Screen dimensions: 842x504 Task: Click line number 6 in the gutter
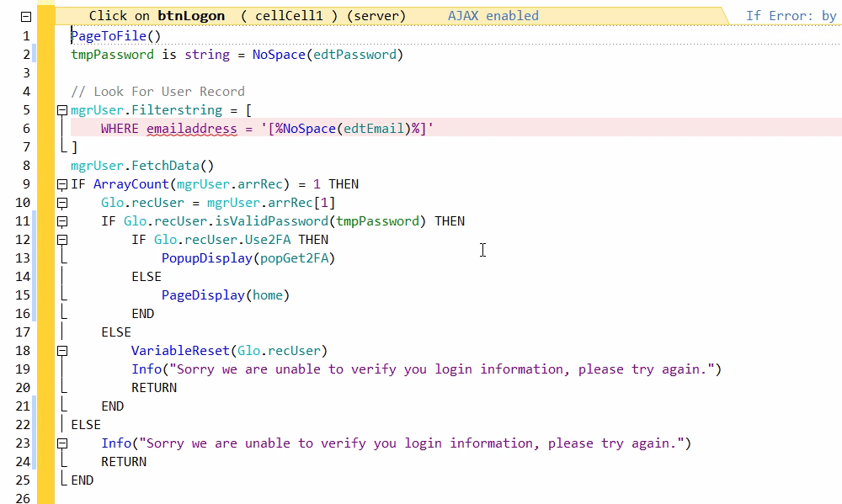(x=26, y=129)
